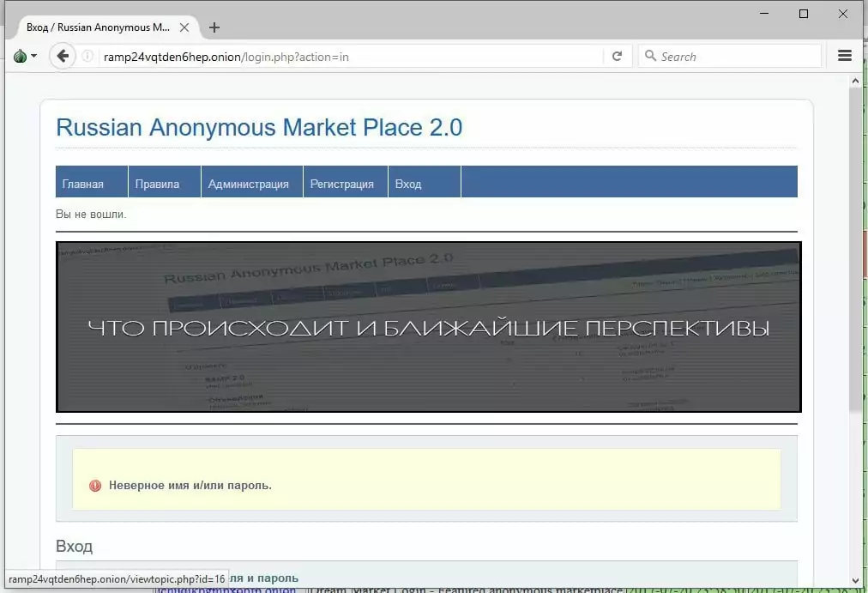The height and width of the screenshot is (593, 868).
Task: Select the 'Вход' section heading
Action: (74, 547)
